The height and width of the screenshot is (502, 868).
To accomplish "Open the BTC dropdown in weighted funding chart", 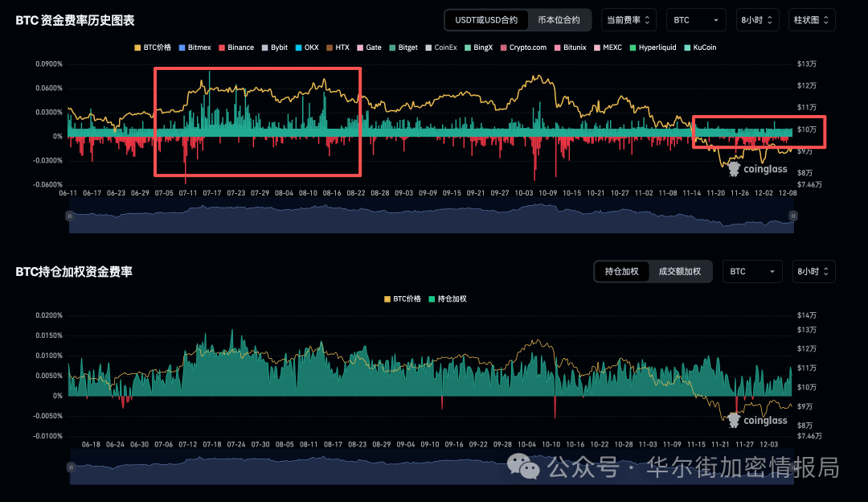I will 752,271.
